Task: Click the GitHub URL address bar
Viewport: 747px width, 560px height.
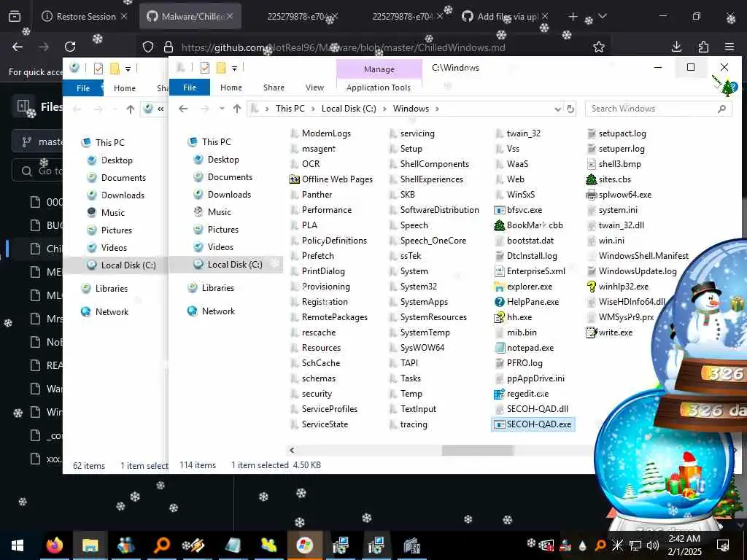Action: coord(343,47)
